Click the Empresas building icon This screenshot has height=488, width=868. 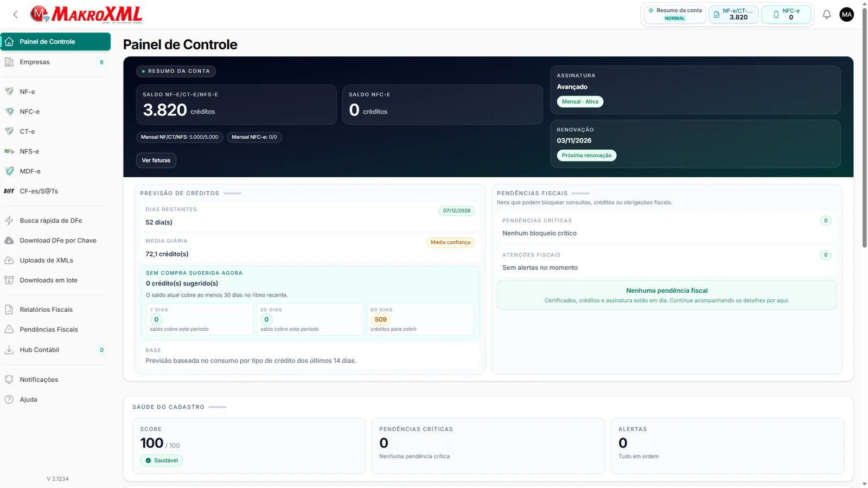point(9,62)
